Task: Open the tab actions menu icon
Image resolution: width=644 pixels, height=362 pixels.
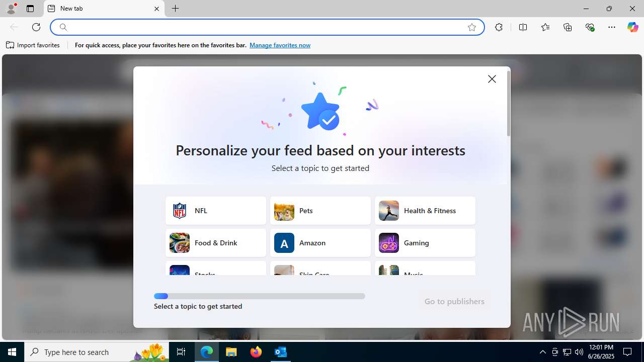Action: point(30,9)
